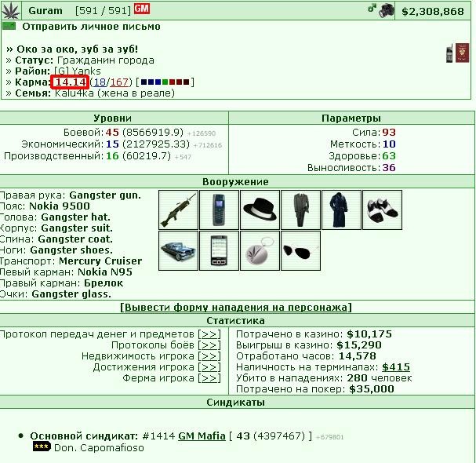Click family name Kalu4ka

[x=74, y=93]
